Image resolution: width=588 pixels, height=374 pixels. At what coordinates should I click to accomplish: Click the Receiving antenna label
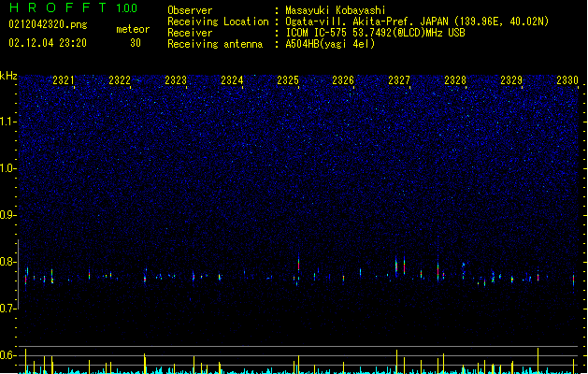tap(215, 44)
